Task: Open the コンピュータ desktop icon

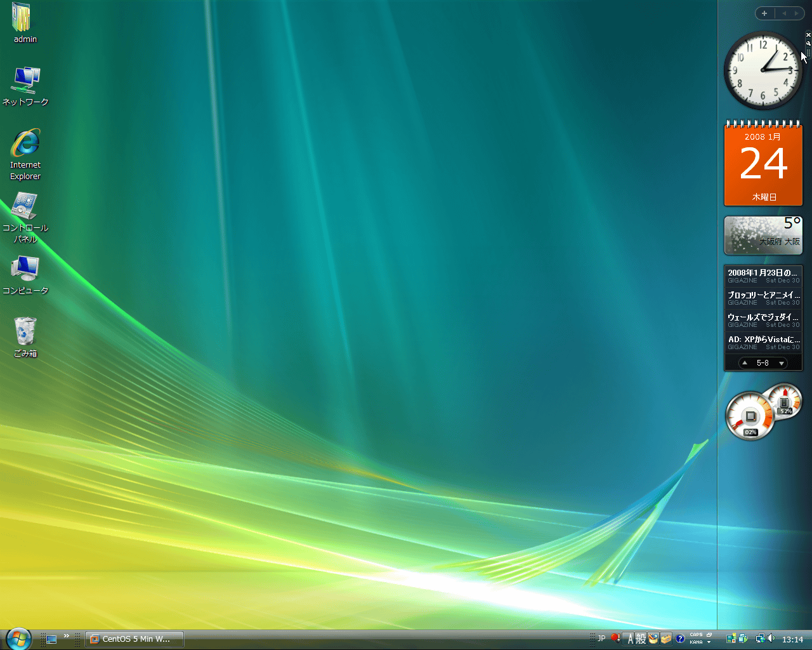Action: tap(24, 269)
